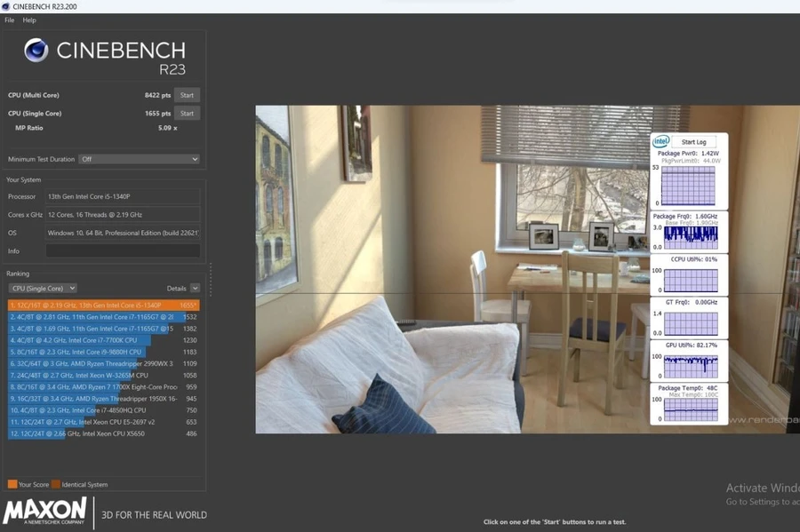The height and width of the screenshot is (532, 800).
Task: Click the Cinebench title bar app icon
Action: 5,6
